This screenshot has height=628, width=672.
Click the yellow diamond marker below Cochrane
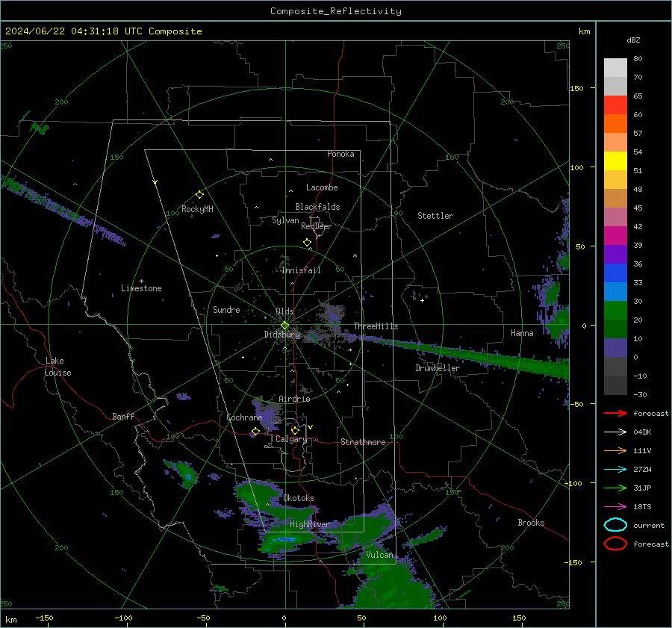tap(256, 432)
